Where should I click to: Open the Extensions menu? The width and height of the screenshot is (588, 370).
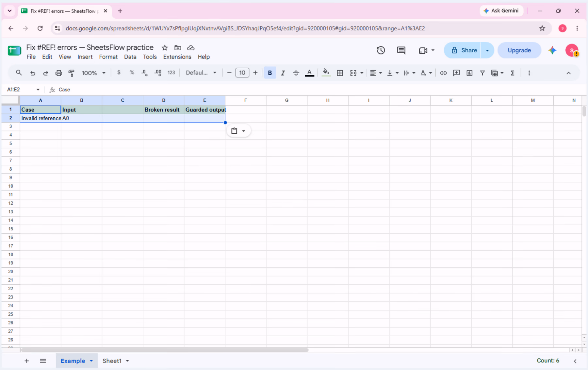click(177, 57)
